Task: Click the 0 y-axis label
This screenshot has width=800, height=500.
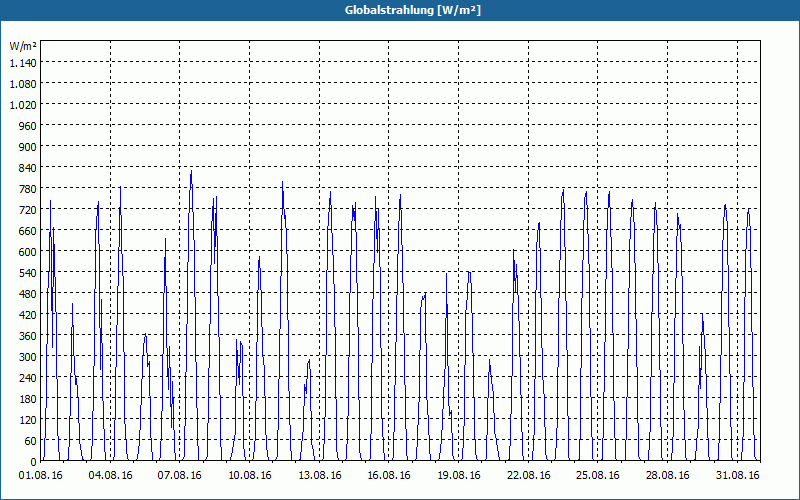Action: tap(34, 462)
